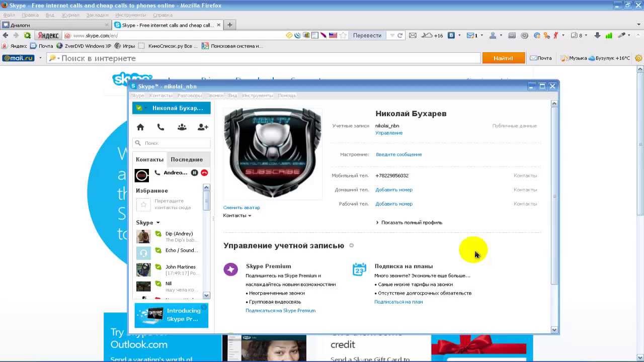Screen dimensions: 644x362
Task: Click the Skype Premium purple icon
Action: click(x=230, y=269)
